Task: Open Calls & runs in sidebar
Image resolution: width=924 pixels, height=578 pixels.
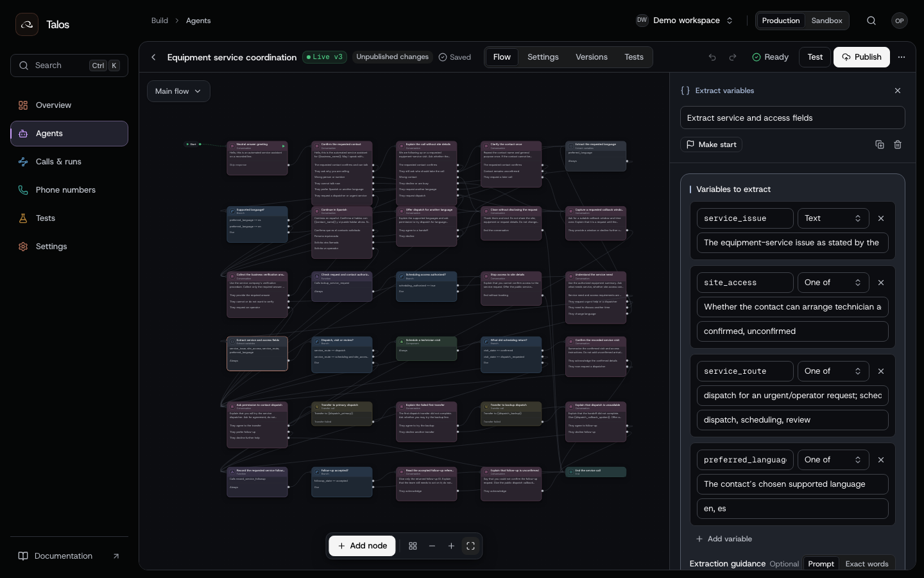Action: click(69, 162)
